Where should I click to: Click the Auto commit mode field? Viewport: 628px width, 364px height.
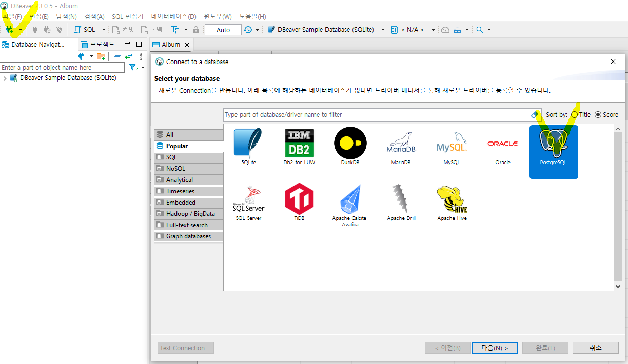(223, 30)
